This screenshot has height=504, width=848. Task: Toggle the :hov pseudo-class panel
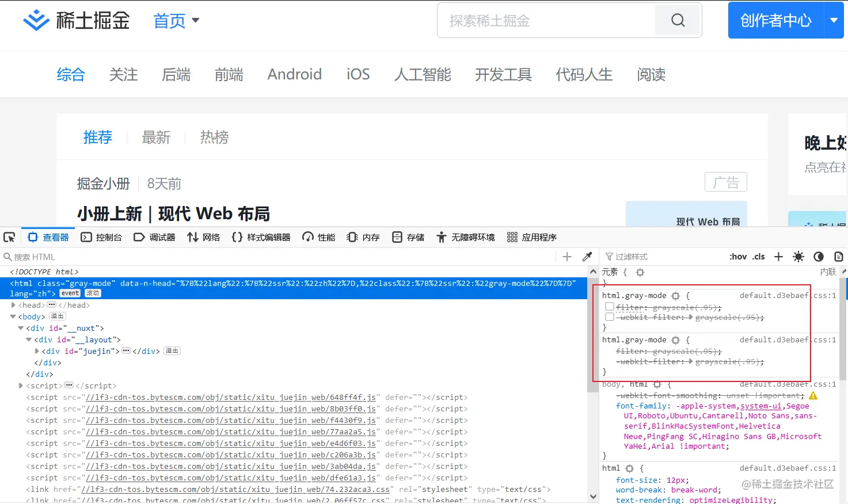point(737,257)
